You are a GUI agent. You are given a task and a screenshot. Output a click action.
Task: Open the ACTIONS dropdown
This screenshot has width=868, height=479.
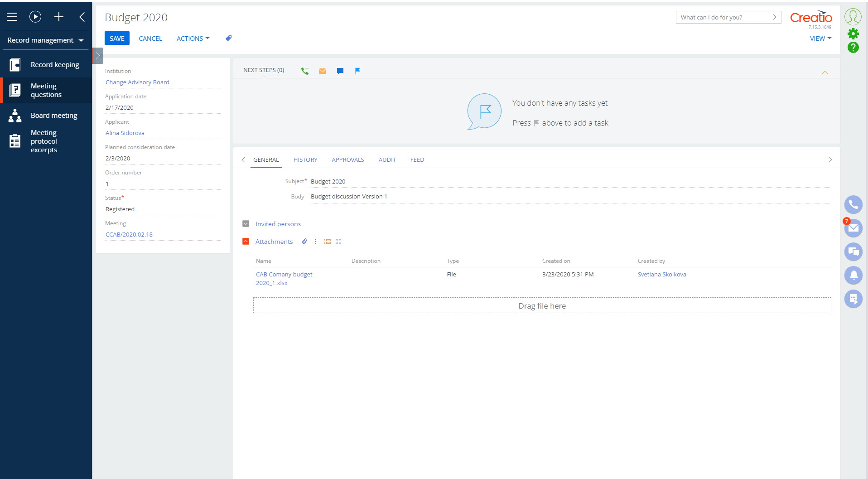(193, 38)
